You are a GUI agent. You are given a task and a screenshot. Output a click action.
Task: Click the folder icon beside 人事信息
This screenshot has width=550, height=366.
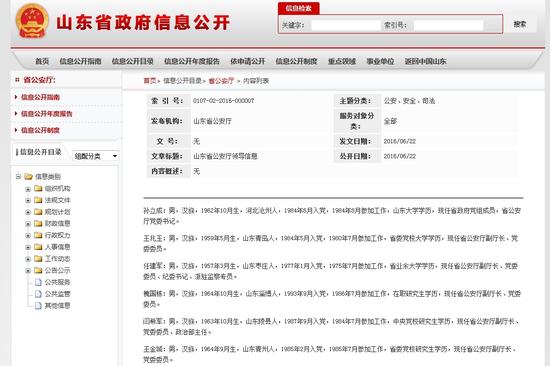point(38,247)
